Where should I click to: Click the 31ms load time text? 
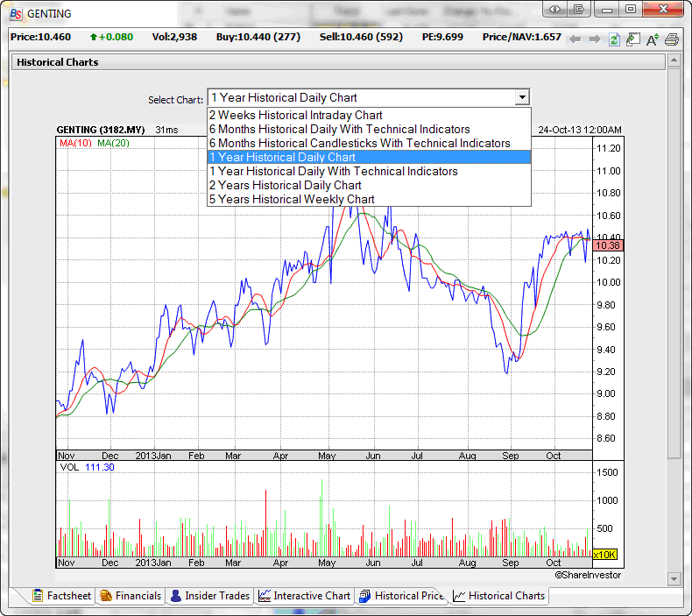pyautogui.click(x=166, y=130)
